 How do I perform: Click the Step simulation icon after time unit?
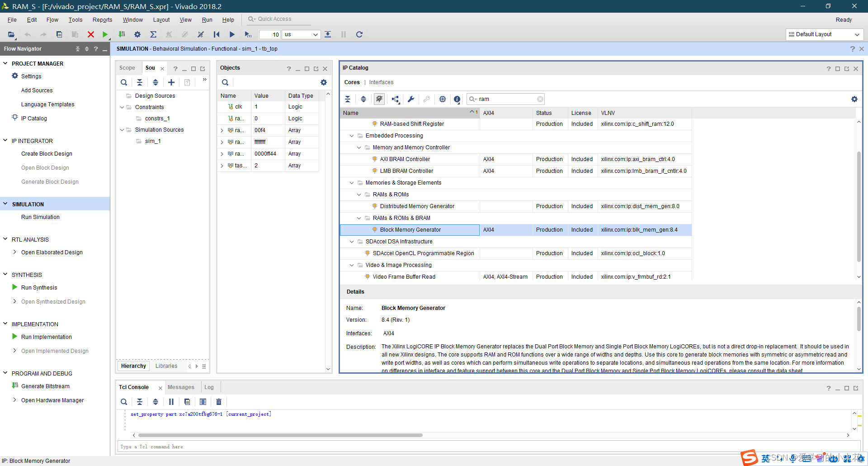pos(328,34)
